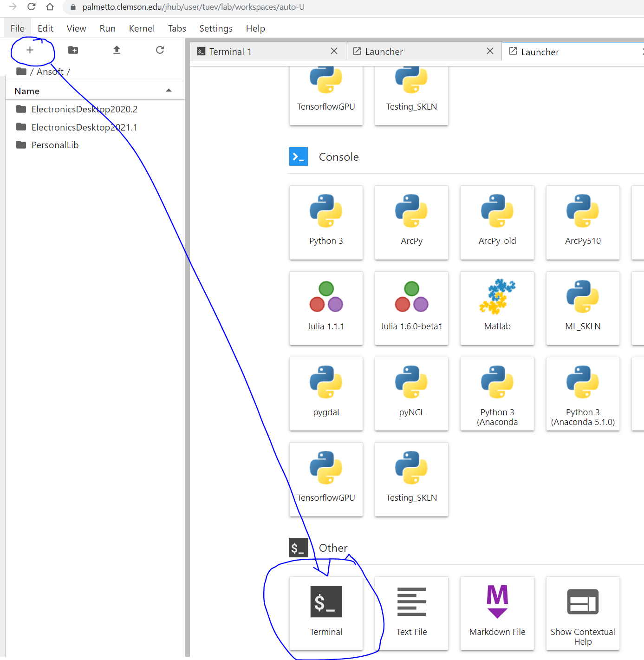Viewport: 644px width, 660px height.
Task: Close the Terminal 1 tab
Action: coord(334,51)
